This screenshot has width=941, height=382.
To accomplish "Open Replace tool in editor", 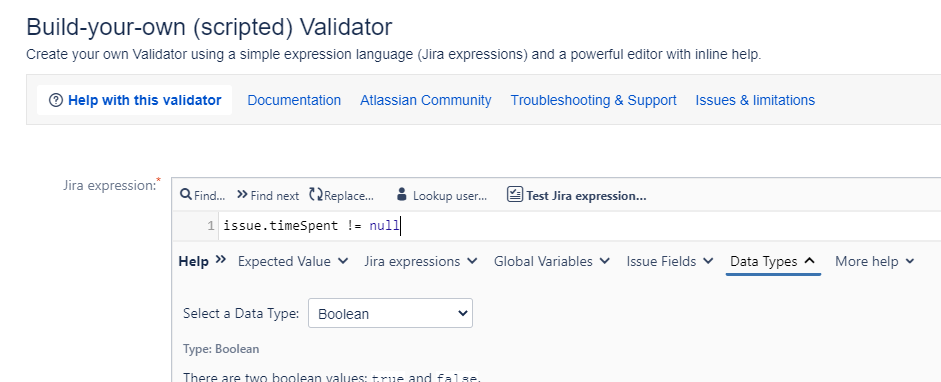I will click(341, 195).
